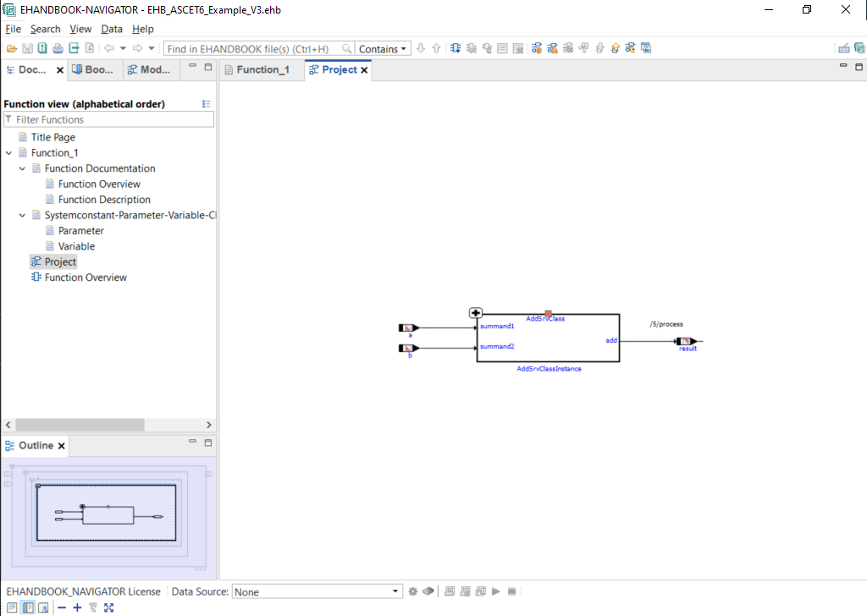Collapse the Function_1 tree node
This screenshot has height=616, width=867.
coord(8,152)
